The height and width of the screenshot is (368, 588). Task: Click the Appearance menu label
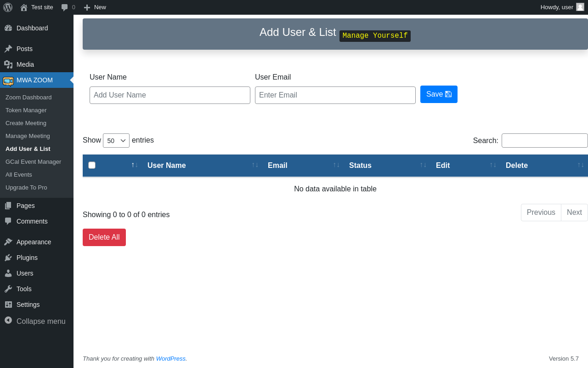pos(34,242)
